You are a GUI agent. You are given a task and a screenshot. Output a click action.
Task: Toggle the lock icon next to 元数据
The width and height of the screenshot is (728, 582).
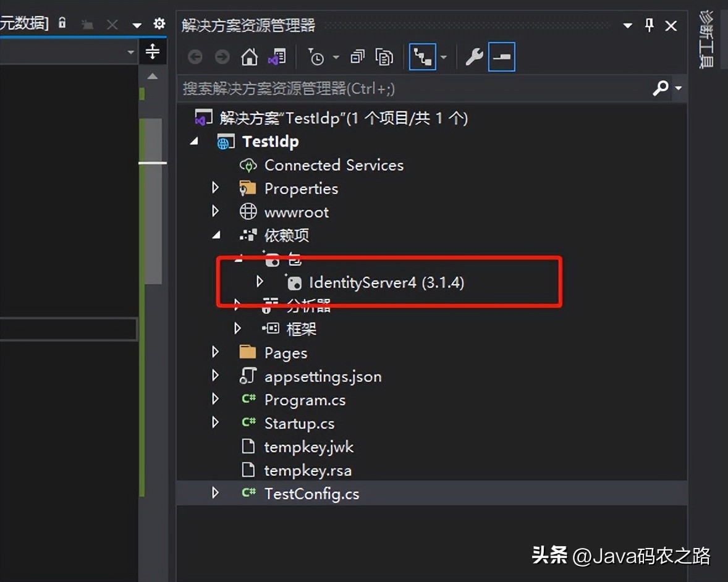[x=62, y=22]
